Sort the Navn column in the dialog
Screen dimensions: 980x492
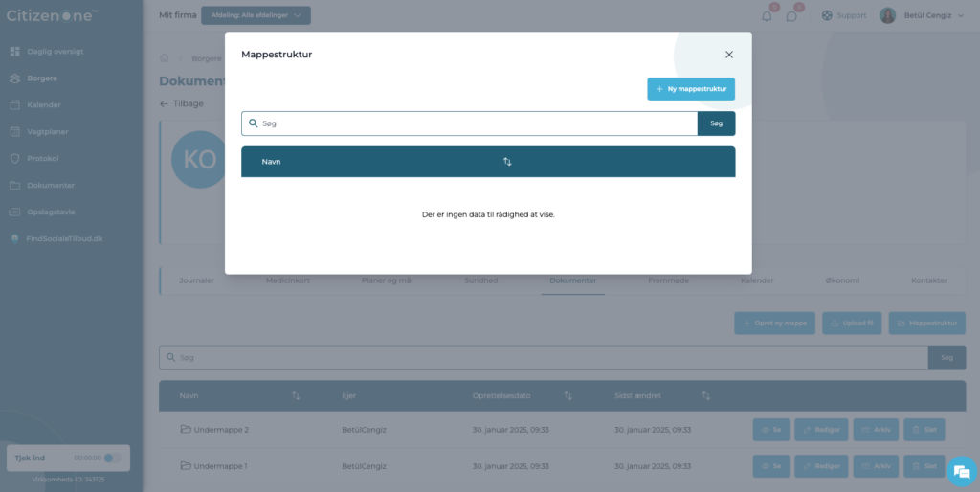[507, 162]
